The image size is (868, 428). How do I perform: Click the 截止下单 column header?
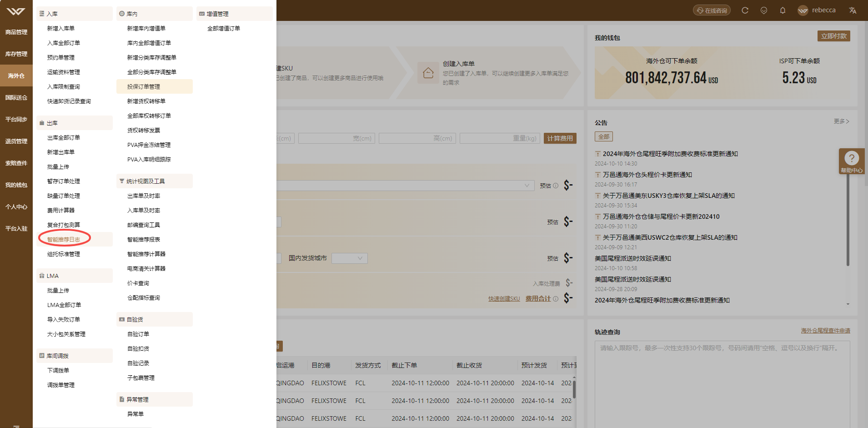[404, 365]
